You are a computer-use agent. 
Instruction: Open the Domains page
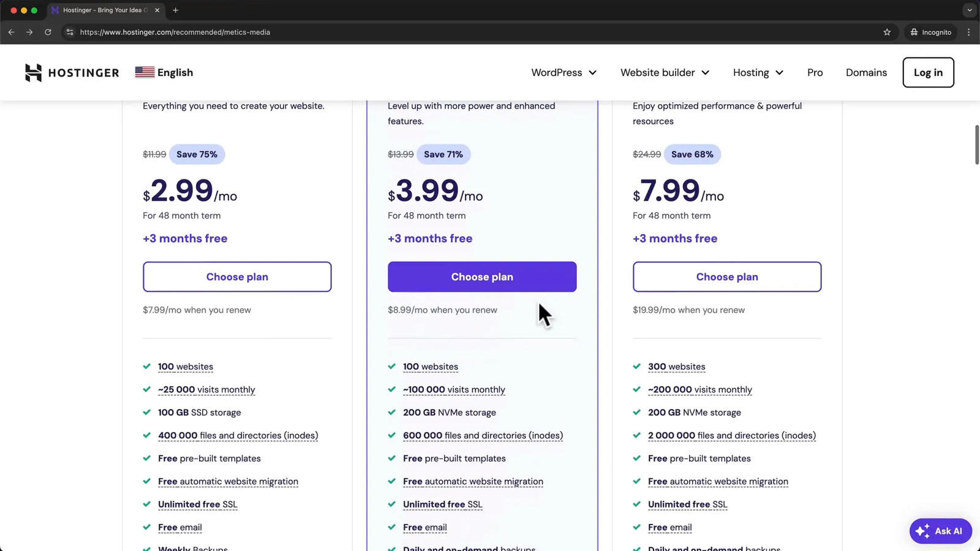point(866,72)
